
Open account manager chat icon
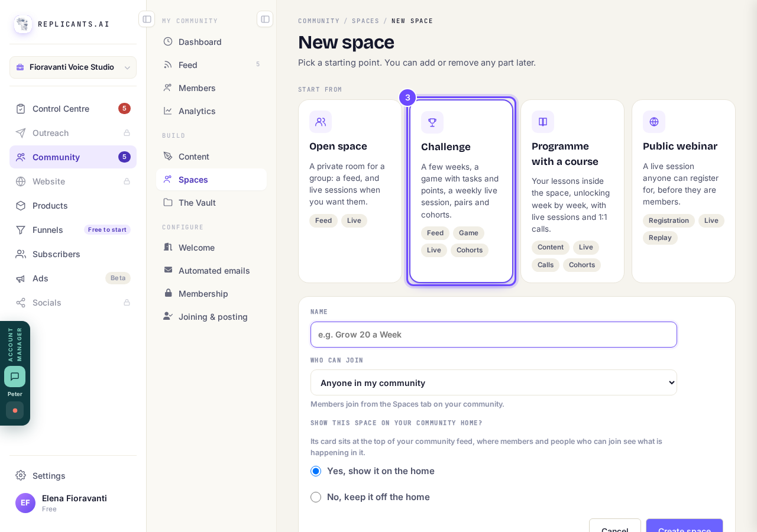point(15,377)
